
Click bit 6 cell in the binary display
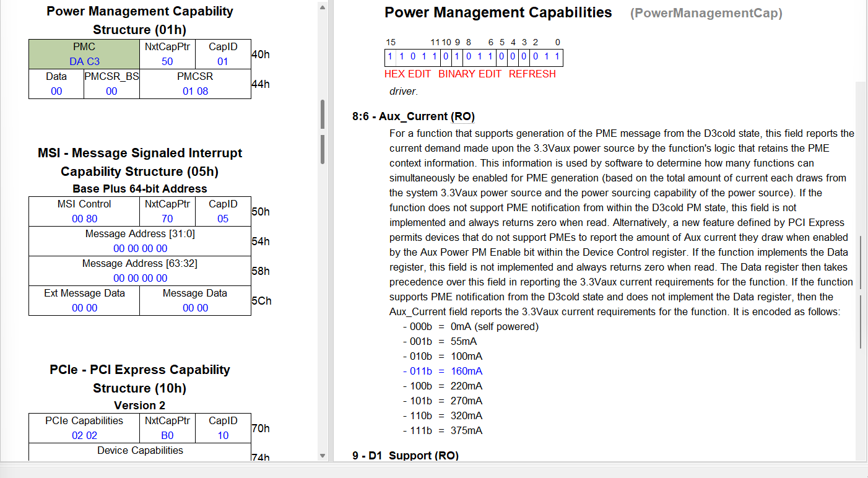[x=490, y=58]
